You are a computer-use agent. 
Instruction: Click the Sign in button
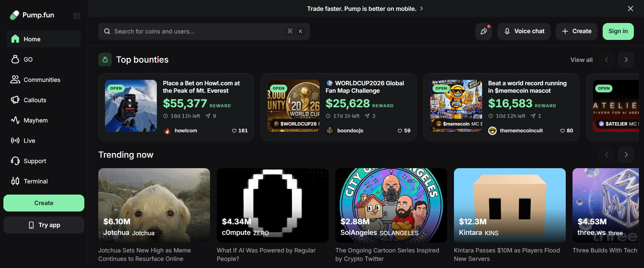[x=618, y=31]
